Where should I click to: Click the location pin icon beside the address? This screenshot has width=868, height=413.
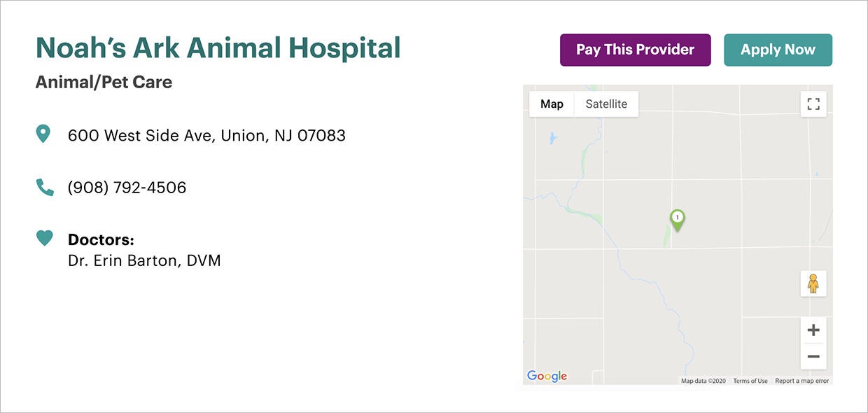43,134
